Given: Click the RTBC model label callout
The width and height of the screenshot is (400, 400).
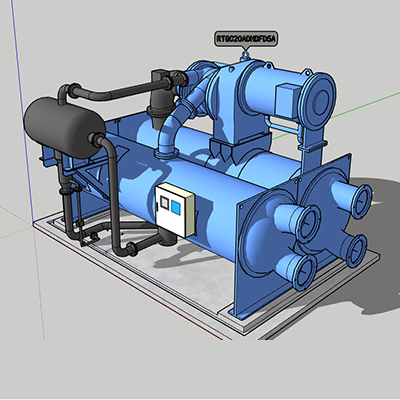Looking at the screenshot, I should click(245, 38).
